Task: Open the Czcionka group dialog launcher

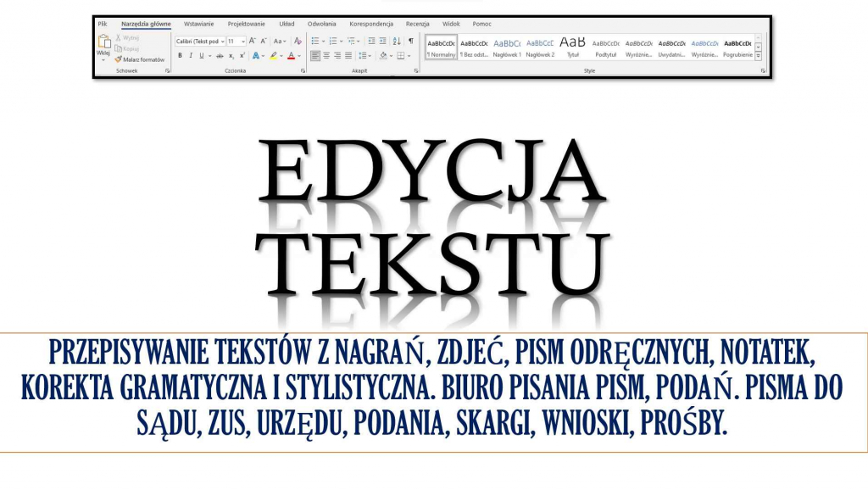Action: [x=302, y=70]
